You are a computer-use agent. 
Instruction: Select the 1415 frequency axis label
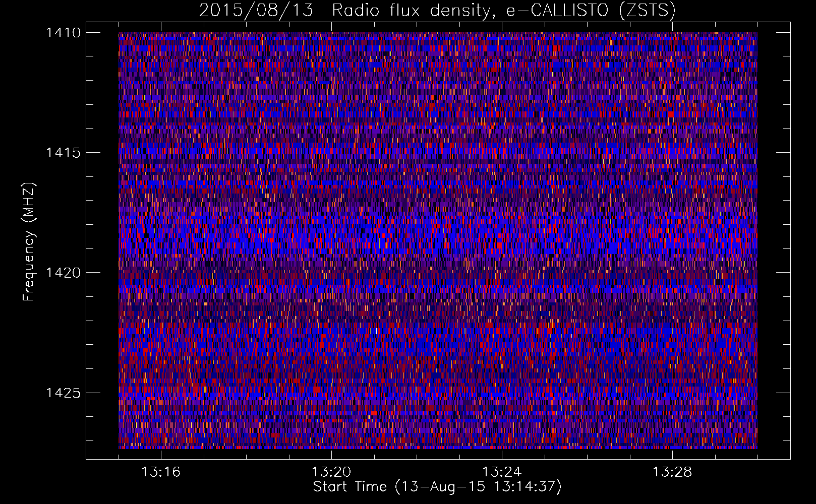[63, 153]
